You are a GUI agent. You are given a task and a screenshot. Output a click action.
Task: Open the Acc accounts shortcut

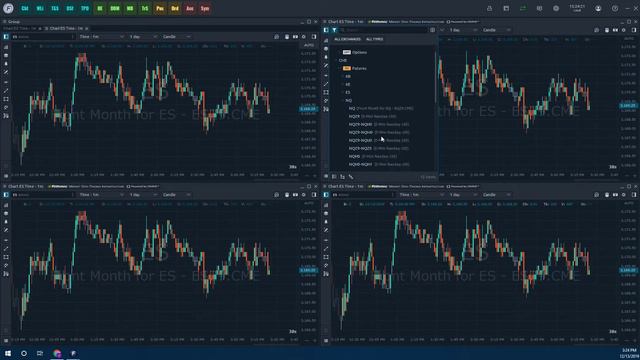click(x=190, y=8)
